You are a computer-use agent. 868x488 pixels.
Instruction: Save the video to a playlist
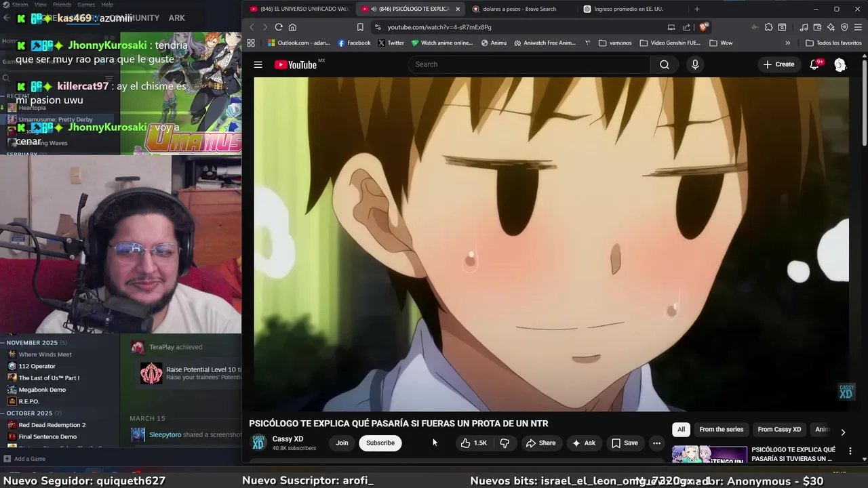coord(625,443)
